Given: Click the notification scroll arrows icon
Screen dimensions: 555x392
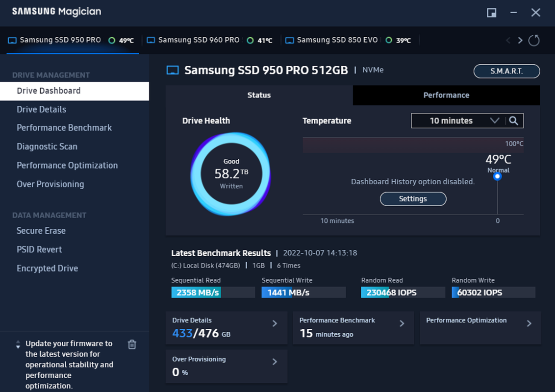Looking at the screenshot, I should pos(18,344).
